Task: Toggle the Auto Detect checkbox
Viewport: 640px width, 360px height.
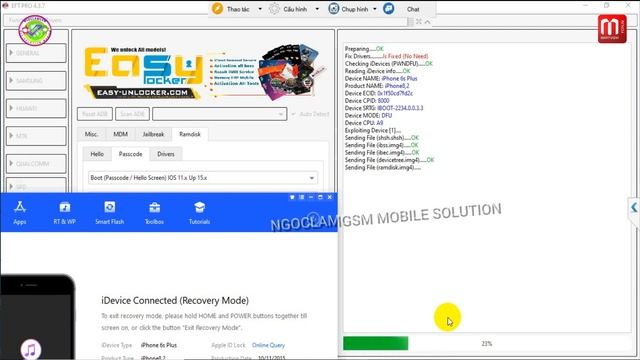Action: click(294, 114)
